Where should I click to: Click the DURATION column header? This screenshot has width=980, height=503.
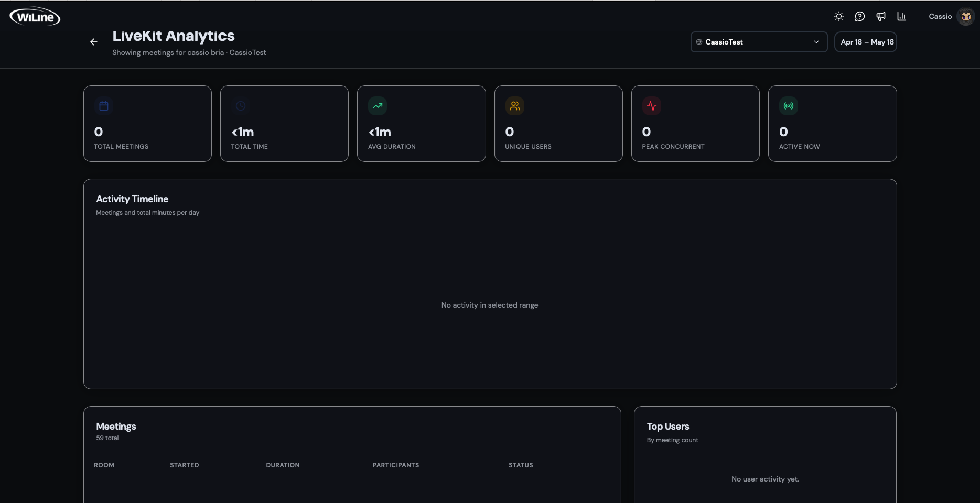click(x=283, y=465)
